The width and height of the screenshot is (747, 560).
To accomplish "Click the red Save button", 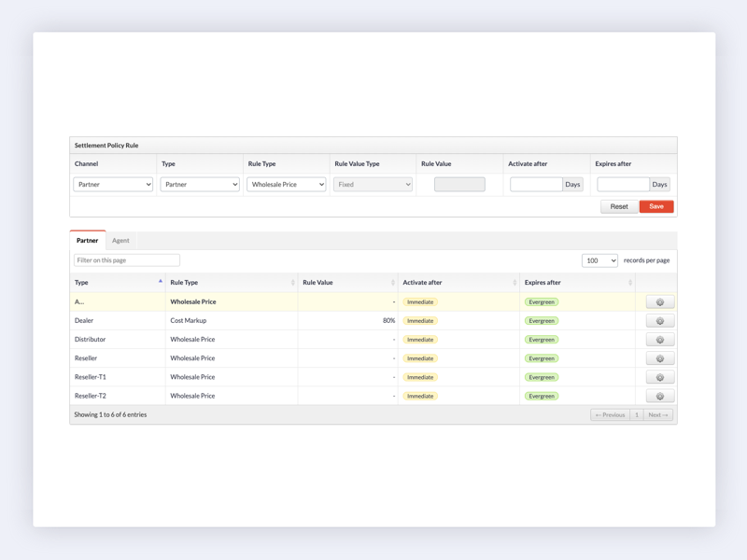I will tap(656, 206).
